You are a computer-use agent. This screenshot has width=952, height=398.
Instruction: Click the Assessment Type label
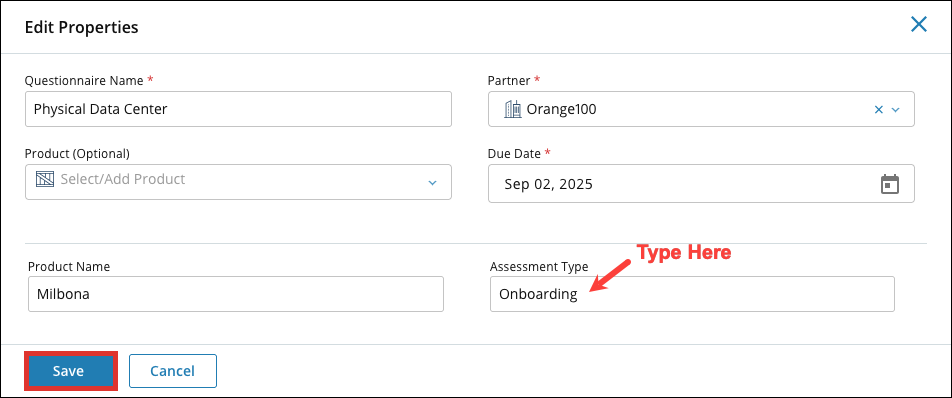click(539, 266)
